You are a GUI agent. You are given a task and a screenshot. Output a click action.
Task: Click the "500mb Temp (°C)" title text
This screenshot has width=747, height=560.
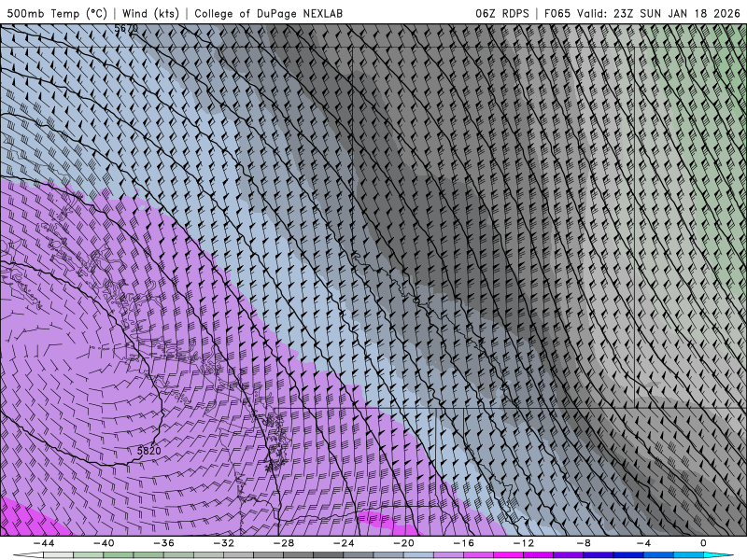(x=57, y=13)
